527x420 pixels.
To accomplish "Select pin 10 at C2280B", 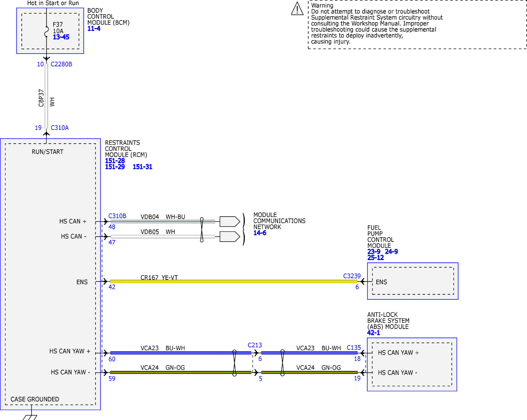I will tap(40, 64).
